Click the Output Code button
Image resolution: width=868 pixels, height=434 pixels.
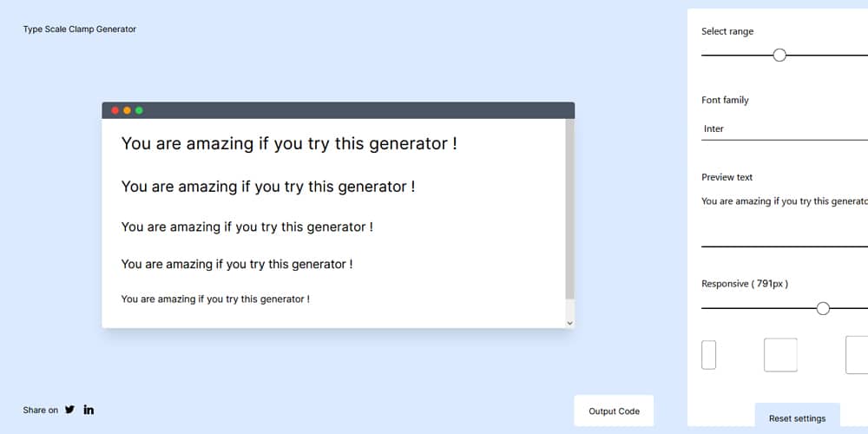(x=614, y=411)
